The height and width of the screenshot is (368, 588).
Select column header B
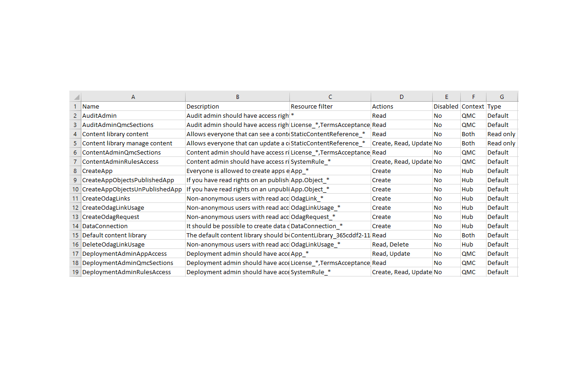click(x=237, y=96)
